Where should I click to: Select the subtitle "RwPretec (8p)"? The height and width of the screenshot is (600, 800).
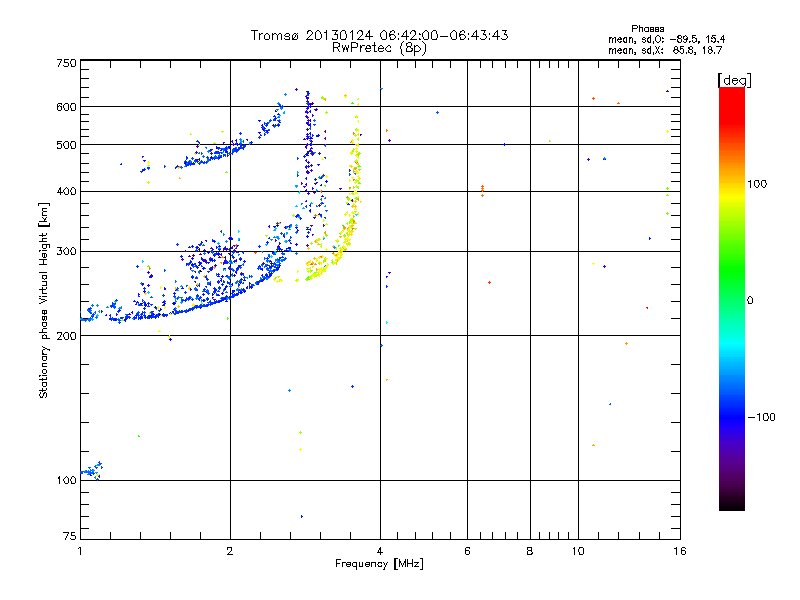click(x=379, y=48)
